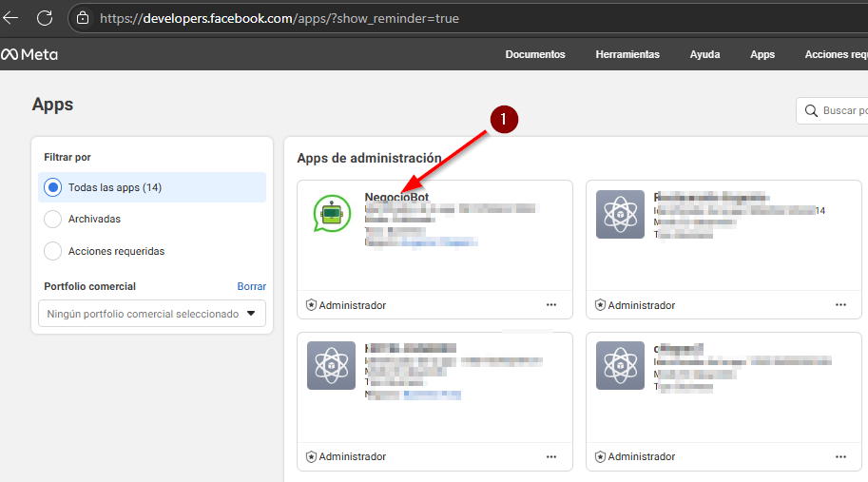Expand the Portfolio comercial dropdown

click(x=152, y=314)
